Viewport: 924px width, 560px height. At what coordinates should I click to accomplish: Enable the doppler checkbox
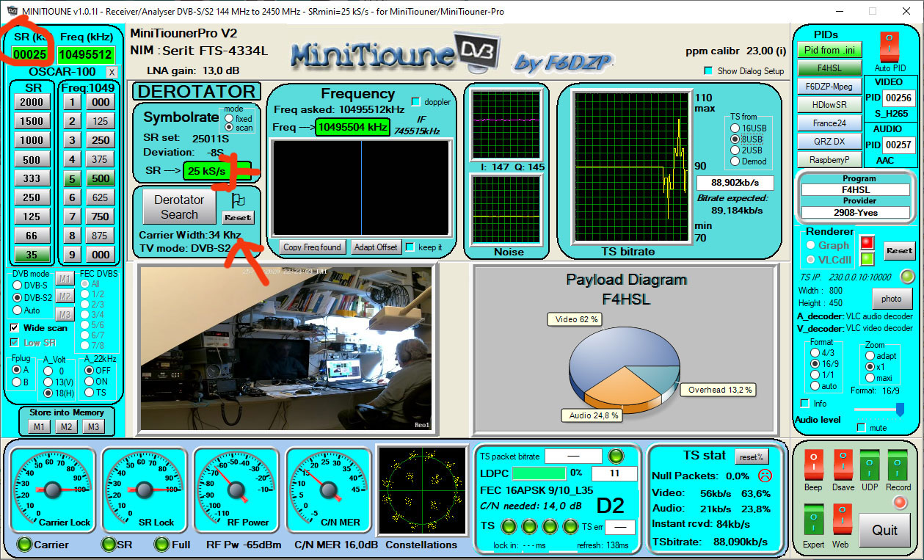(x=416, y=102)
